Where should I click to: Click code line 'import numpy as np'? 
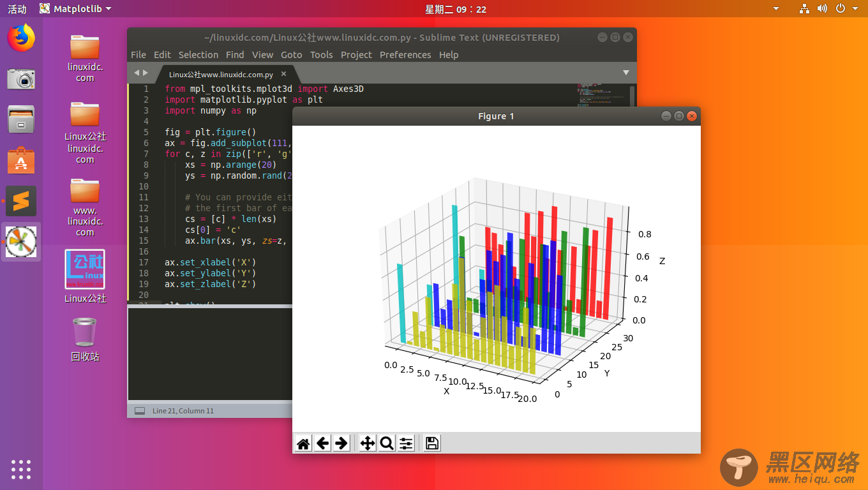click(x=211, y=110)
